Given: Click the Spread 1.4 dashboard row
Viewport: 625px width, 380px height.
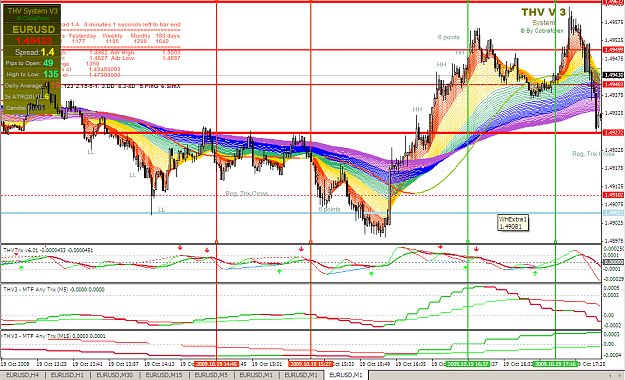Looking at the screenshot, I should point(34,52).
